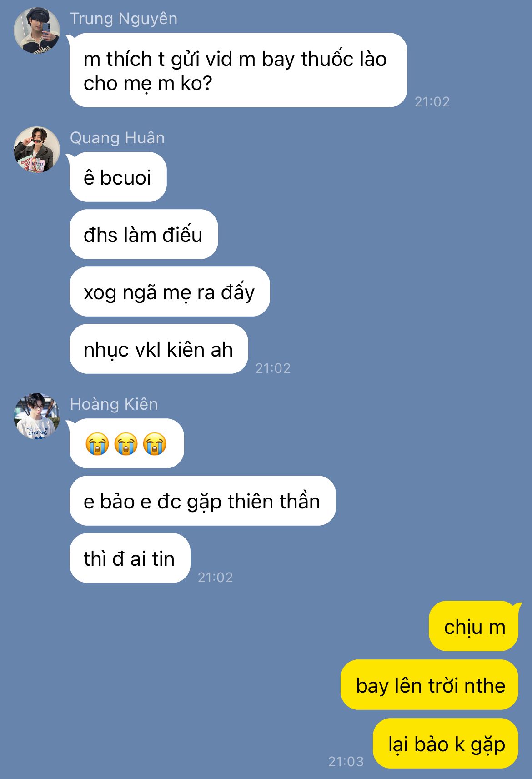Select the 'đhs làm điếu' message
Image resolution: width=532 pixels, height=779 pixels.
(144, 234)
